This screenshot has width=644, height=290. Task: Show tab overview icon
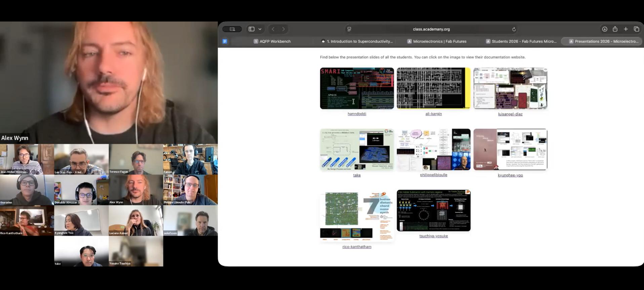[x=636, y=29]
